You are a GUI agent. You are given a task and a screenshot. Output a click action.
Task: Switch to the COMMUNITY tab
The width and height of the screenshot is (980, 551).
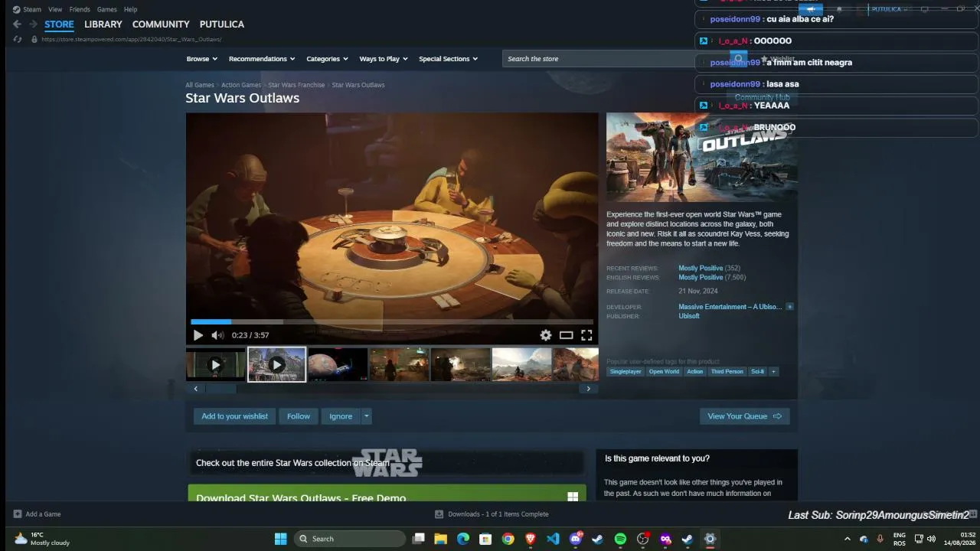coord(161,24)
